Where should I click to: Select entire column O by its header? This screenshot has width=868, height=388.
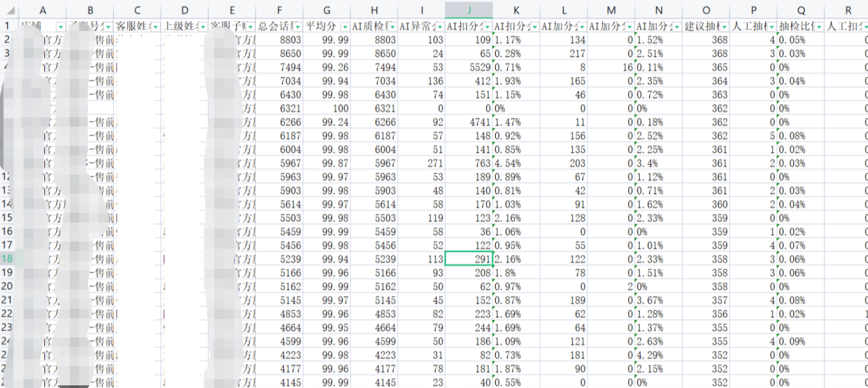706,10
